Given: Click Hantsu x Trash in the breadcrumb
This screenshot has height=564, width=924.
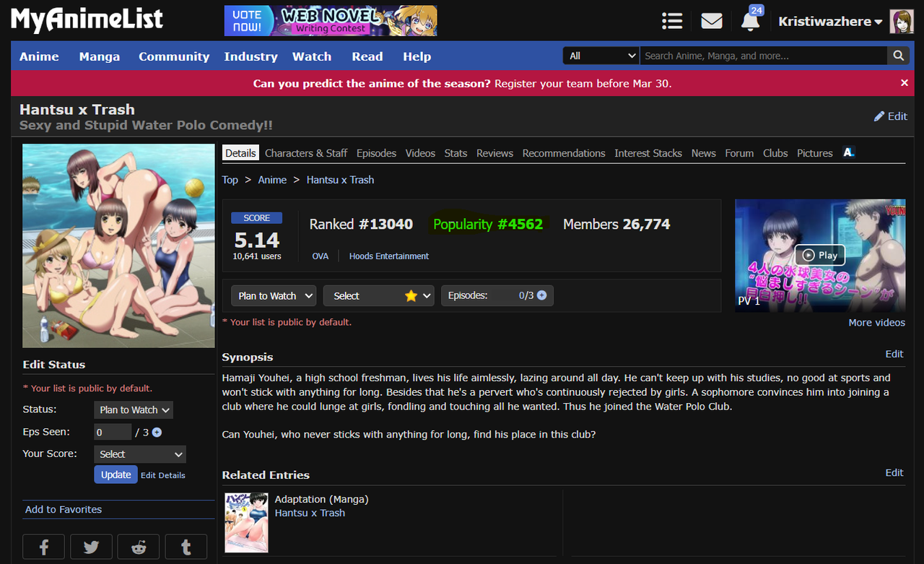Looking at the screenshot, I should click(340, 180).
